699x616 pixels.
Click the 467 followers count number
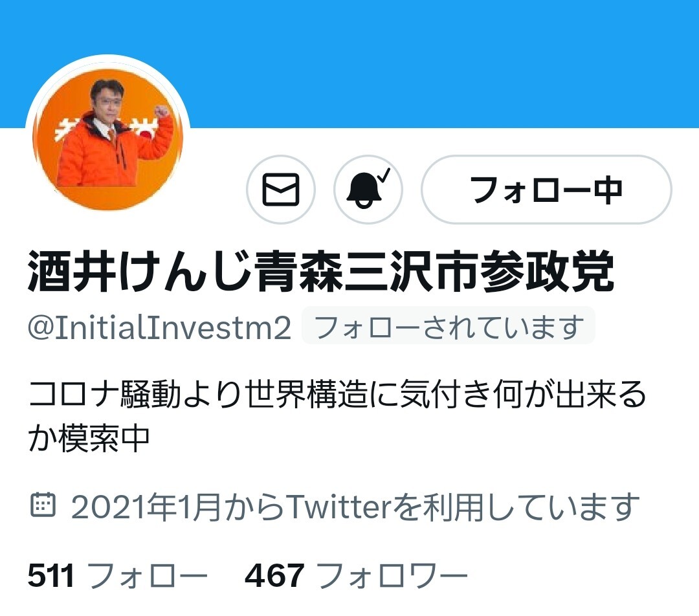coord(274,576)
